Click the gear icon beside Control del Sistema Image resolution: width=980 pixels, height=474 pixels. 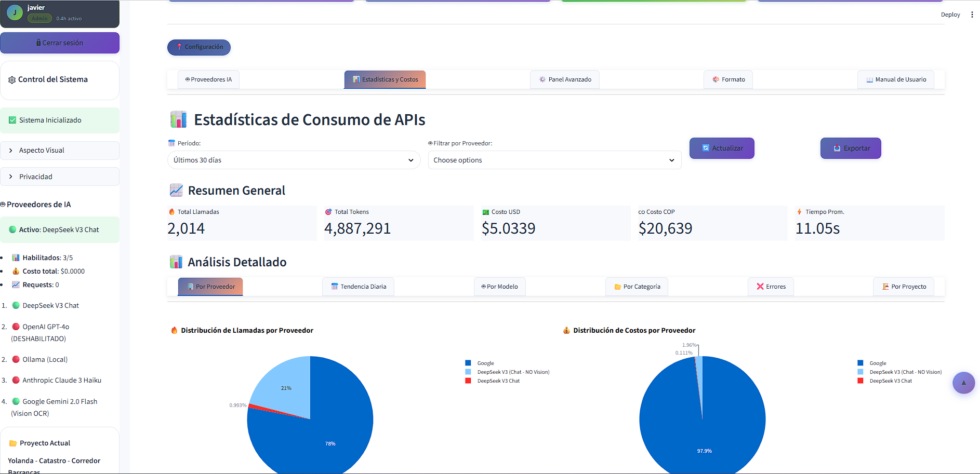coord(11,79)
